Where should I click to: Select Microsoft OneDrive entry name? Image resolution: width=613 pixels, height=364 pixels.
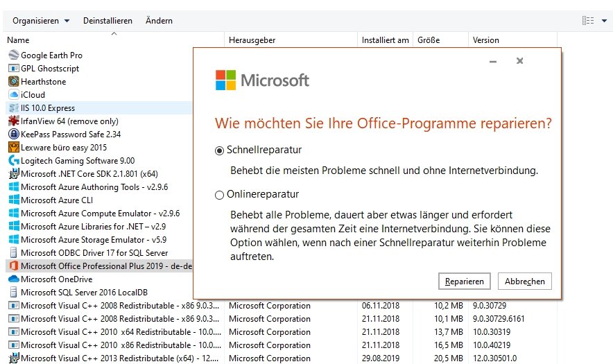pyautogui.click(x=57, y=279)
